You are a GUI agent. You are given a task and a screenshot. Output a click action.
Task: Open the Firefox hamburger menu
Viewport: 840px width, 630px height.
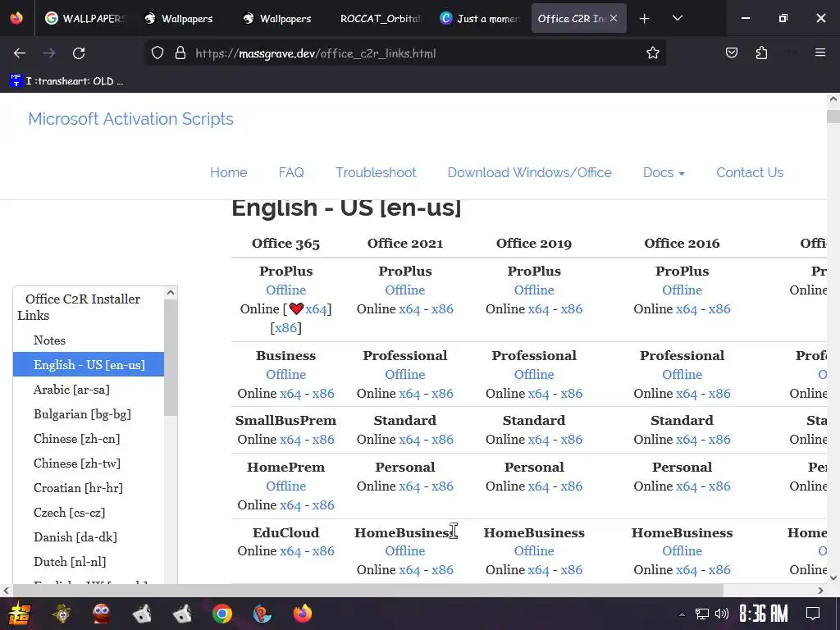pyautogui.click(x=820, y=52)
